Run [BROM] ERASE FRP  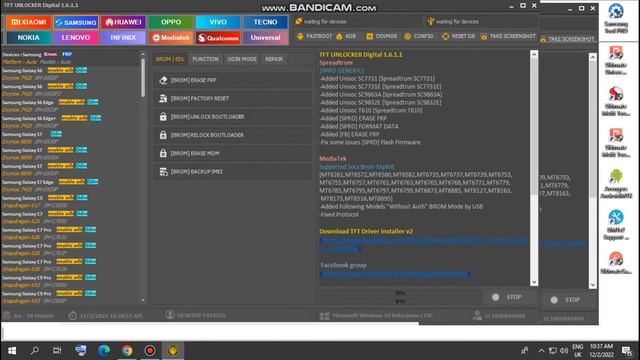click(232, 80)
